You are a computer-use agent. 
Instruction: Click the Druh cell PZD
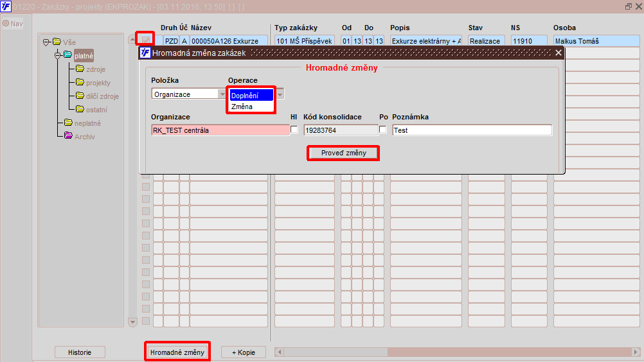pos(171,41)
